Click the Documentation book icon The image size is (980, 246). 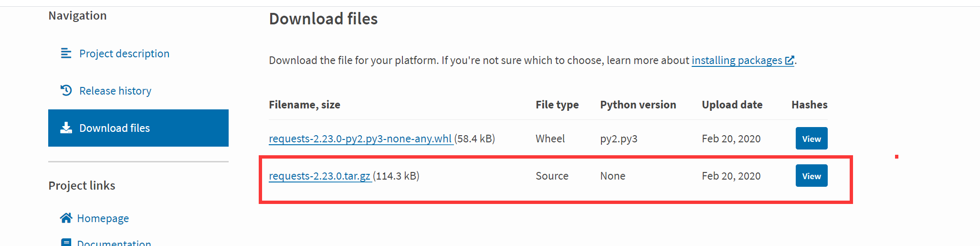click(x=66, y=242)
